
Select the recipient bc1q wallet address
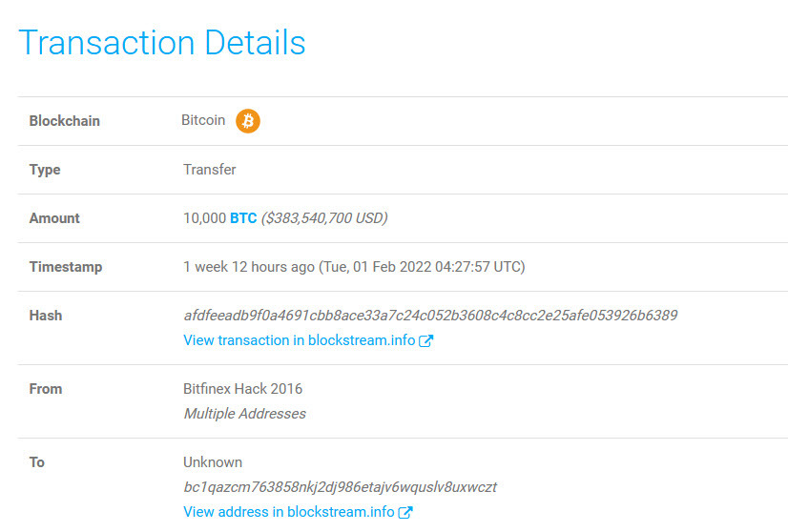pyautogui.click(x=340, y=487)
